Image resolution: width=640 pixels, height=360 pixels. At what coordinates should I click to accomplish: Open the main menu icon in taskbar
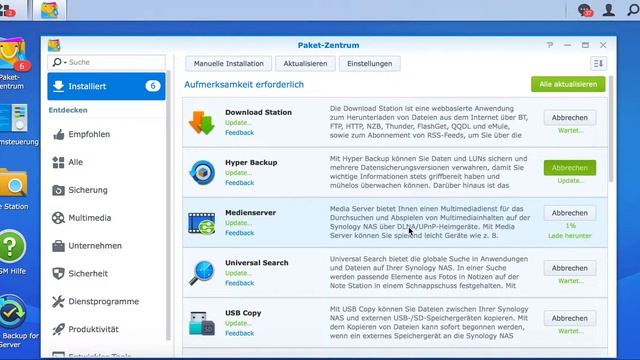coord(7,10)
